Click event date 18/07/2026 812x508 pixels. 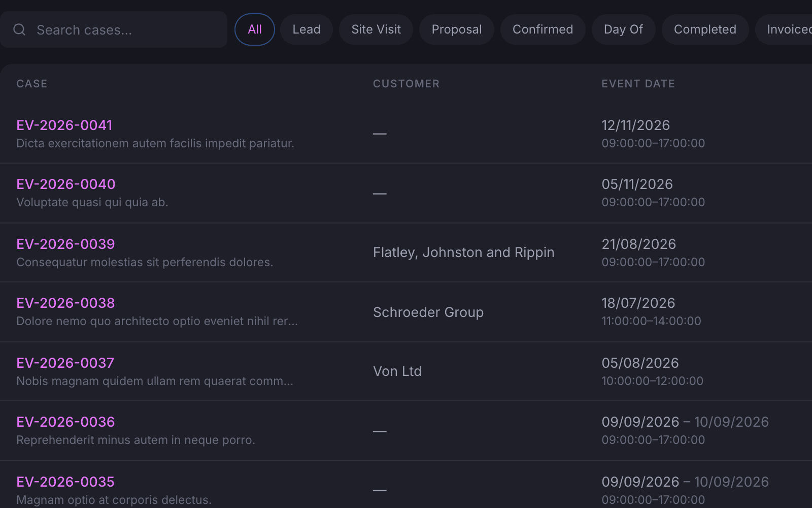[x=638, y=303]
